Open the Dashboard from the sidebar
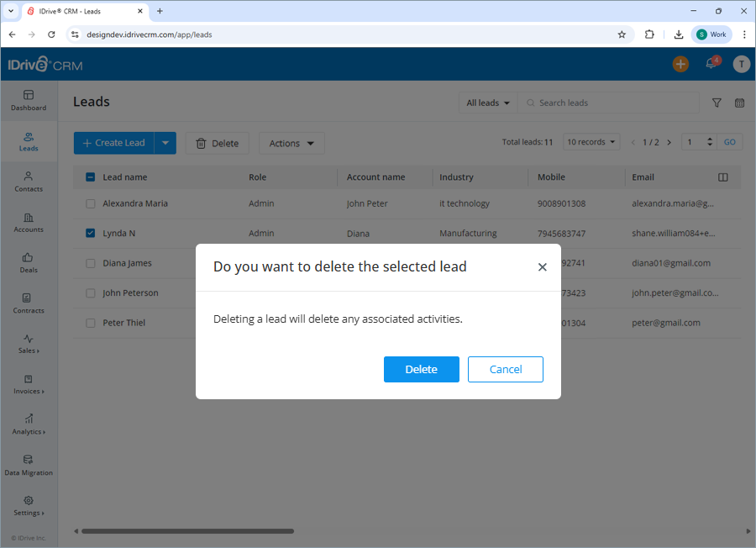756x548 pixels. coord(28,100)
